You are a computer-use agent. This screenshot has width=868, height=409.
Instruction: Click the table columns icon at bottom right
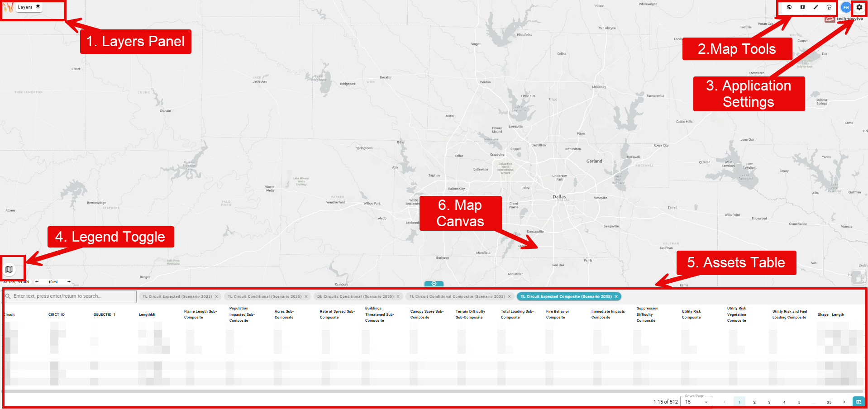pyautogui.click(x=858, y=402)
